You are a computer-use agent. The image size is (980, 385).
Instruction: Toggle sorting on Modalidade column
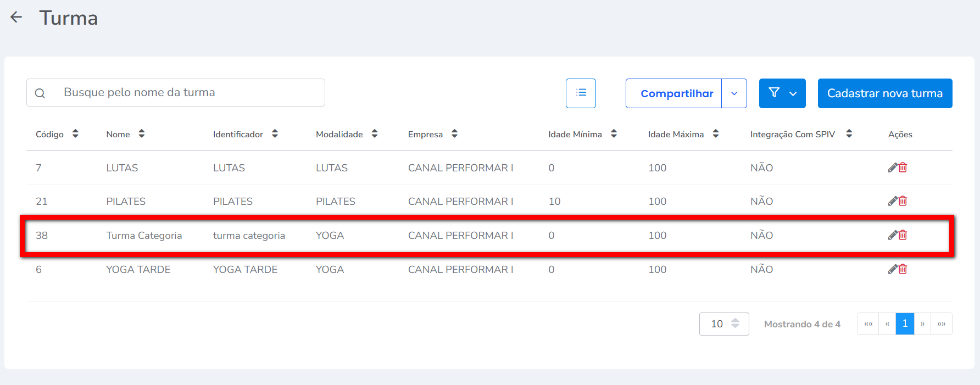point(375,134)
